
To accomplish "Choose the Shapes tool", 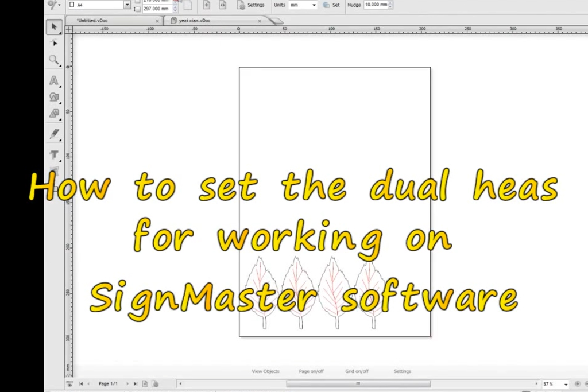I will (54, 98).
